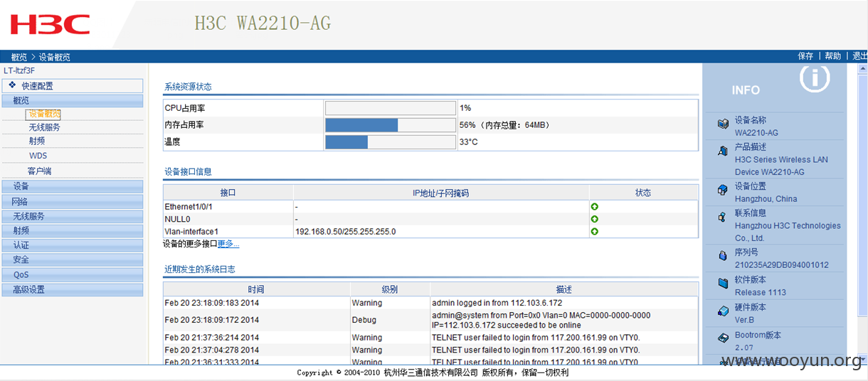Screen dimensions: 868x381
Task: Click the vertical scrollbar on the right
Action: [x=862, y=213]
